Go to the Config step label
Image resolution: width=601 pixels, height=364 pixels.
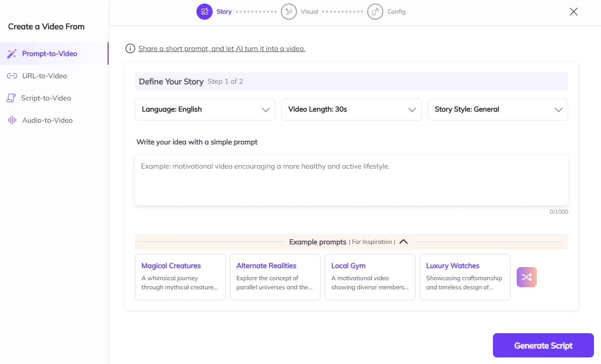pos(396,12)
